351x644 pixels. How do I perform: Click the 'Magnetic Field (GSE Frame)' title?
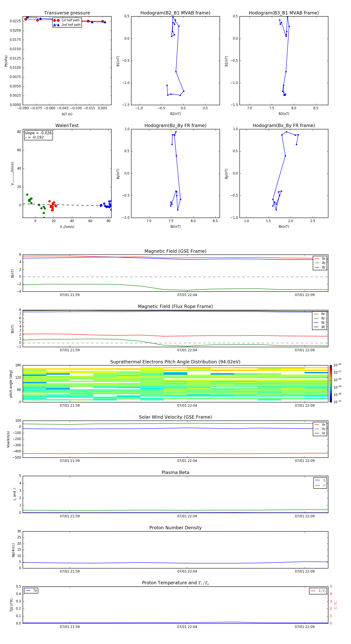pyautogui.click(x=175, y=251)
